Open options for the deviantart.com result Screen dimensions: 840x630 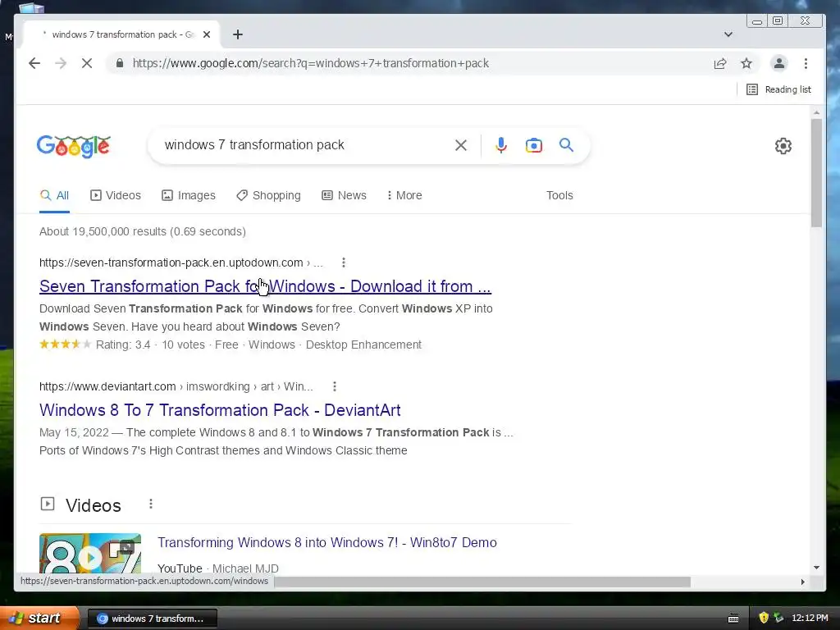(335, 386)
